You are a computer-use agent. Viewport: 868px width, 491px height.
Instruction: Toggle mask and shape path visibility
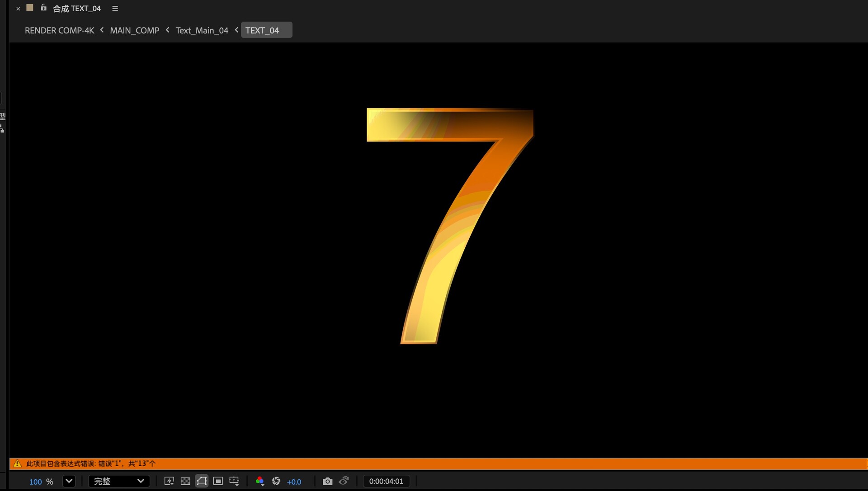(x=202, y=482)
